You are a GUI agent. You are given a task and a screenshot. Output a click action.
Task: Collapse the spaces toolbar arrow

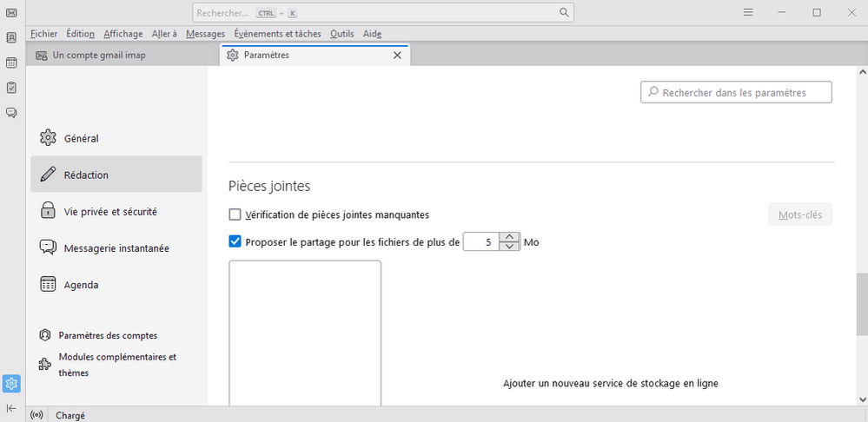point(11,408)
